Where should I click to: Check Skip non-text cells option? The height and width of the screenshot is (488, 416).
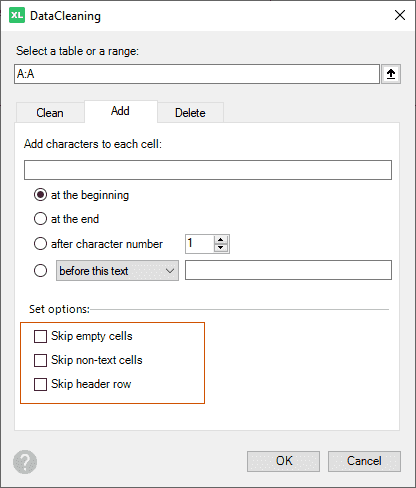click(x=40, y=360)
